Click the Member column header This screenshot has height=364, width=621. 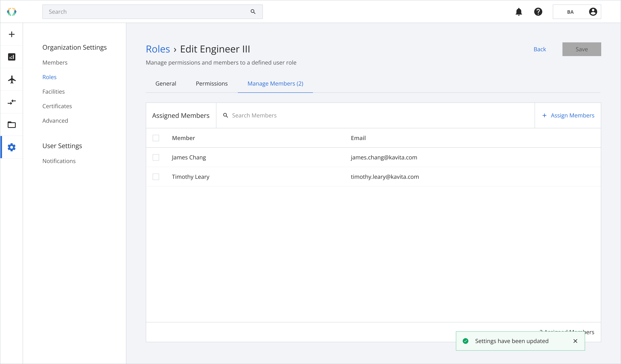click(183, 138)
